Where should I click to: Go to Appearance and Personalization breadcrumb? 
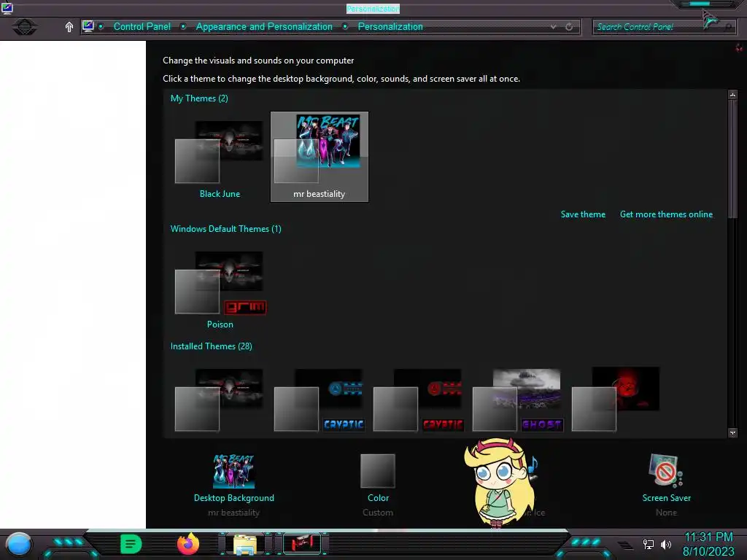pyautogui.click(x=264, y=27)
